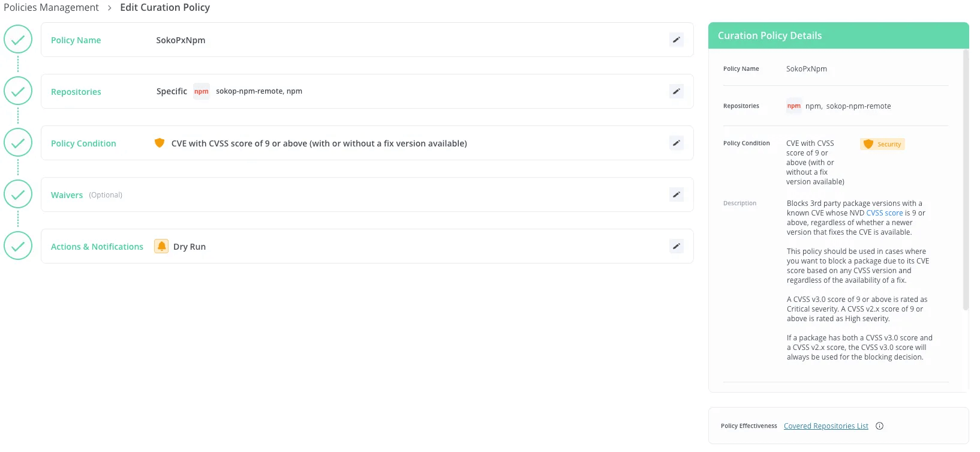Click the orange shield icon in Policy Condition row
This screenshot has width=980, height=452.
[x=160, y=143]
